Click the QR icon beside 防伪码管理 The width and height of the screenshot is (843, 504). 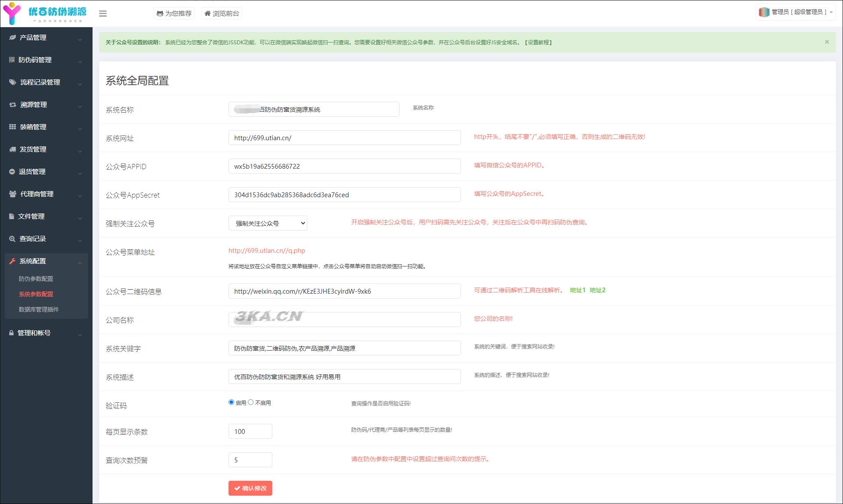pyautogui.click(x=12, y=60)
